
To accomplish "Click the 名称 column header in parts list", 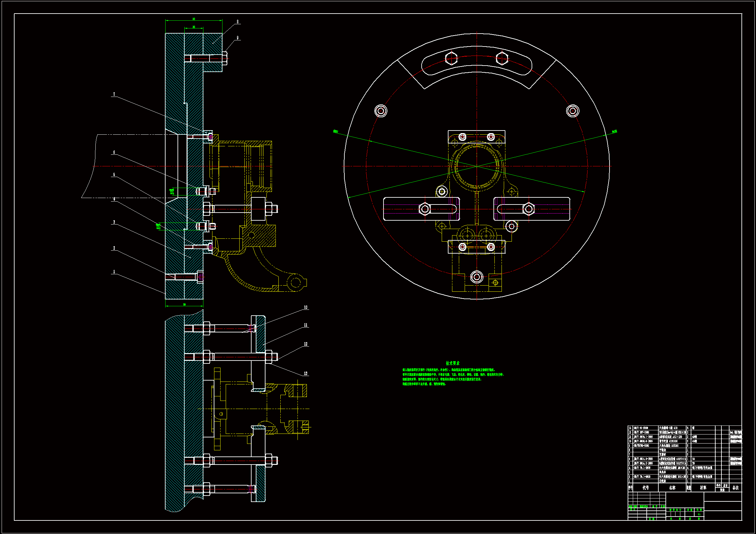I will [x=672, y=487].
